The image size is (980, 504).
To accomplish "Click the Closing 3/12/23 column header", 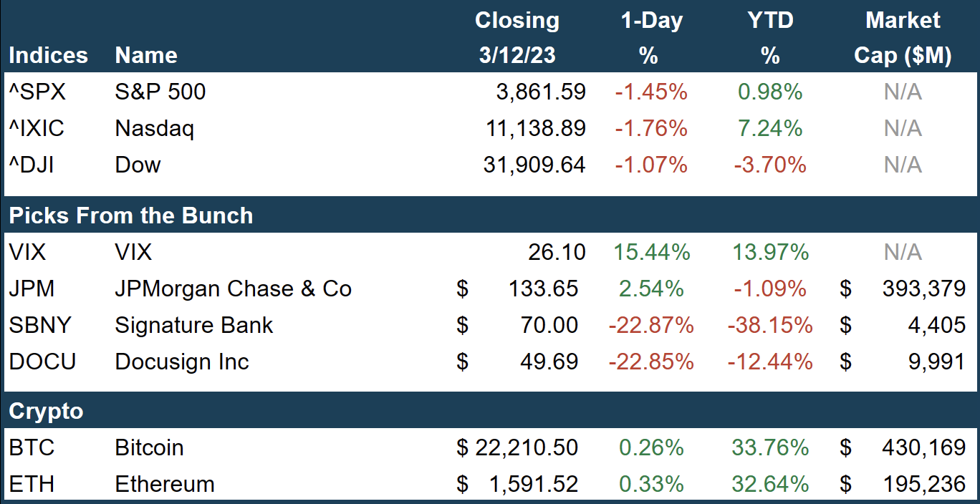I will pyautogui.click(x=517, y=38).
